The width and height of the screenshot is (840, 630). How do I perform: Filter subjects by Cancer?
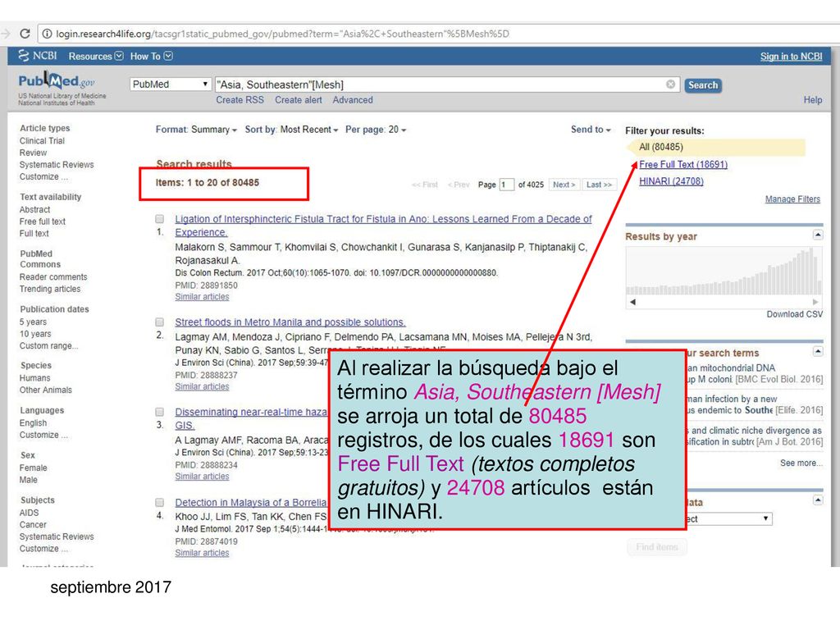pos(33,524)
